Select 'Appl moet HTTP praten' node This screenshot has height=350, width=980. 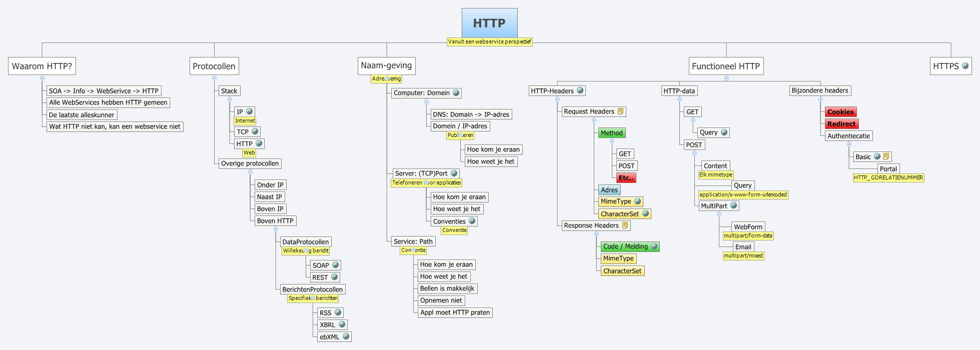455,312
